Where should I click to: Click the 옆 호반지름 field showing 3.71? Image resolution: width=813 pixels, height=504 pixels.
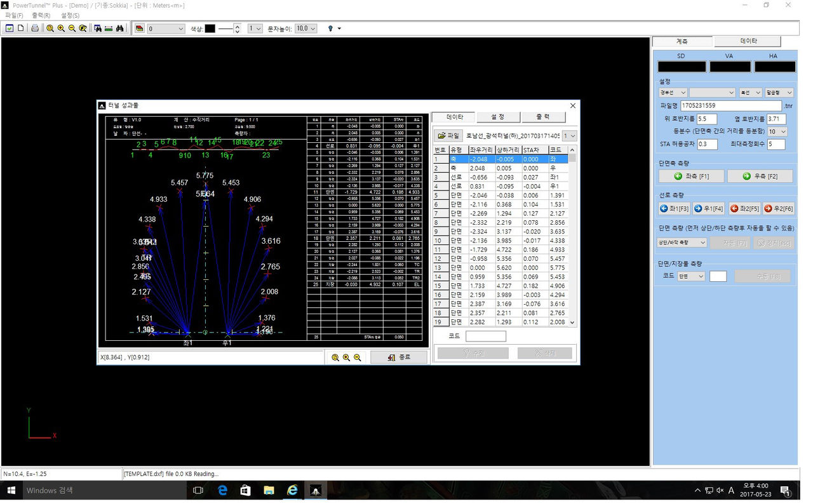(x=776, y=119)
